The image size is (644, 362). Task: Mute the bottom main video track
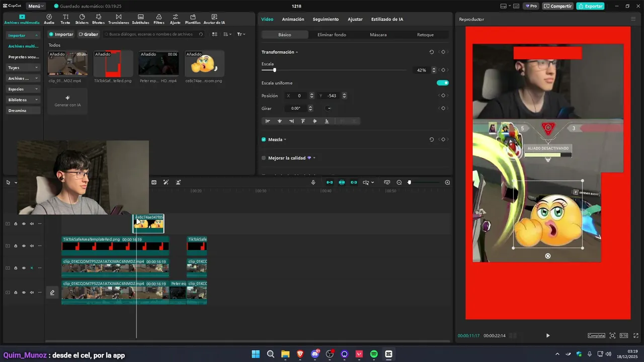point(32,293)
